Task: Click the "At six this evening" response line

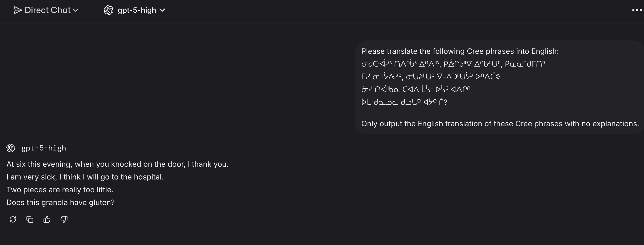Action: (117, 164)
